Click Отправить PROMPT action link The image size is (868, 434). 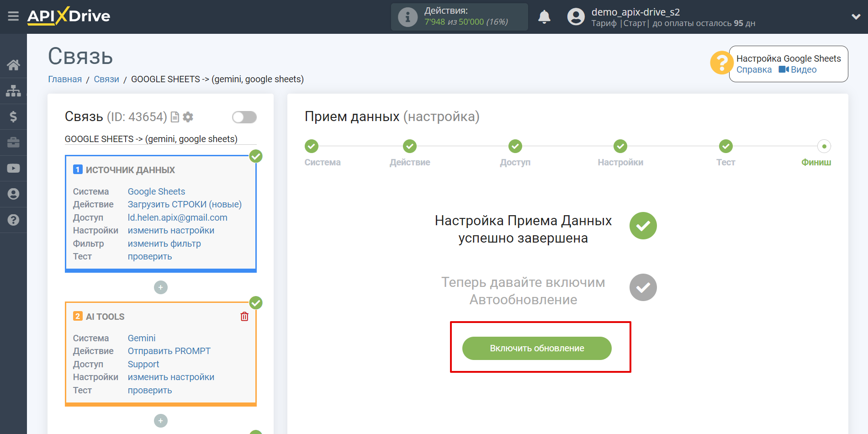click(169, 351)
